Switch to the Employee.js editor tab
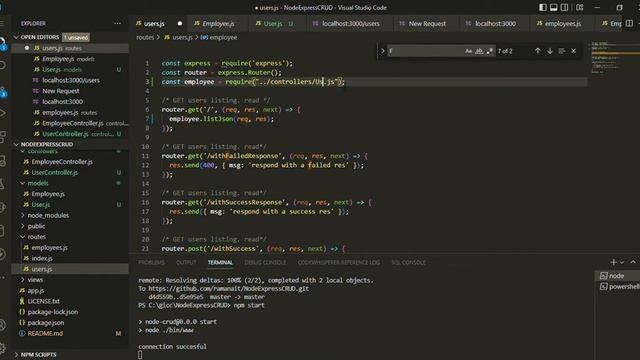This screenshot has width=640, height=360. 218,24
